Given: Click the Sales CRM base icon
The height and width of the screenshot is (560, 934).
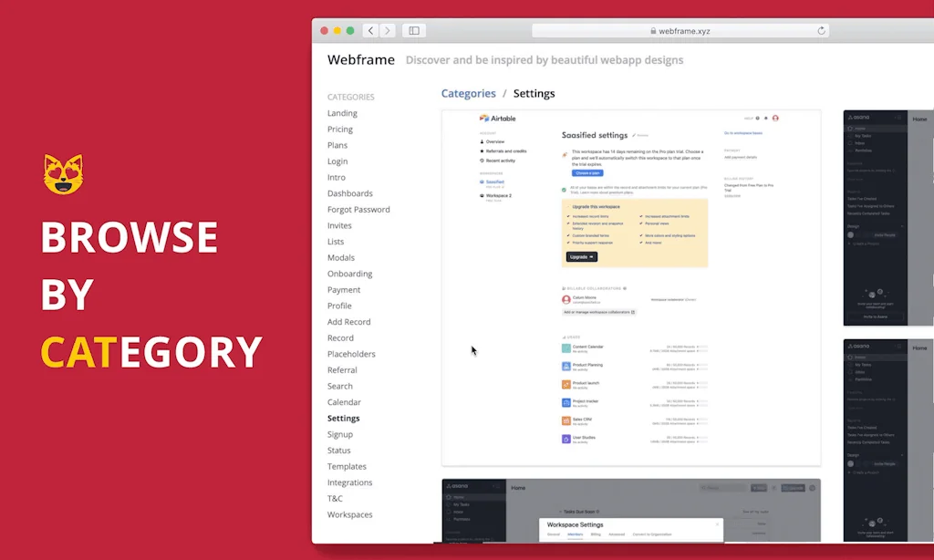Looking at the screenshot, I should click(x=566, y=420).
